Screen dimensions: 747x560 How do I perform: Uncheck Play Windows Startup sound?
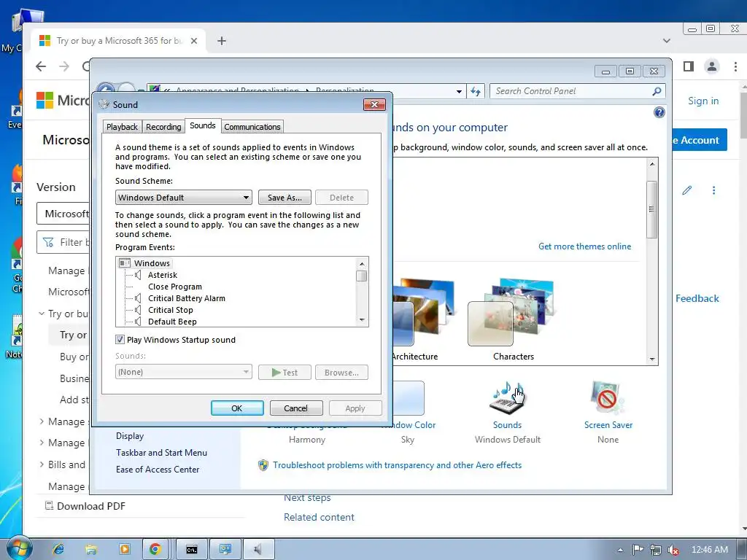click(x=120, y=340)
